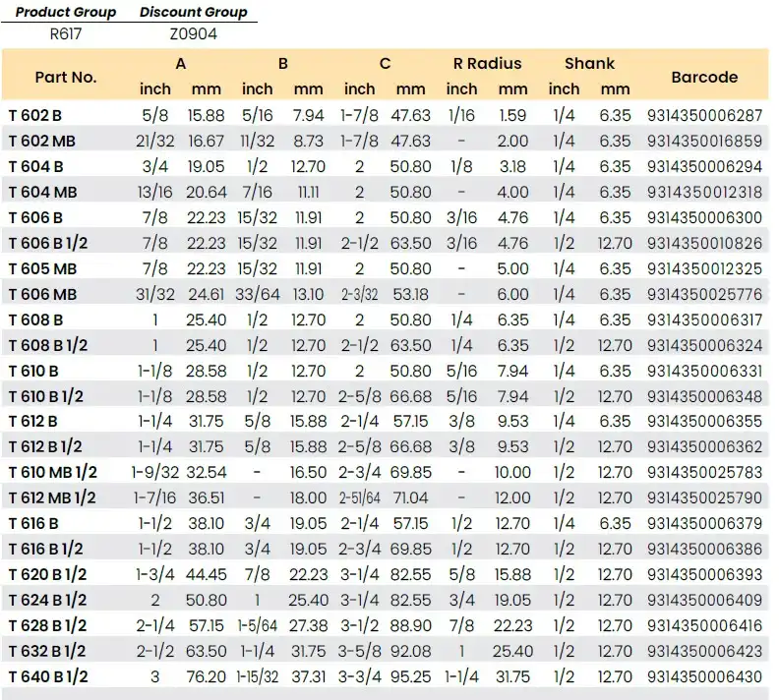779x700 pixels.
Task: Click the Part No. column header
Action: [x=66, y=77]
